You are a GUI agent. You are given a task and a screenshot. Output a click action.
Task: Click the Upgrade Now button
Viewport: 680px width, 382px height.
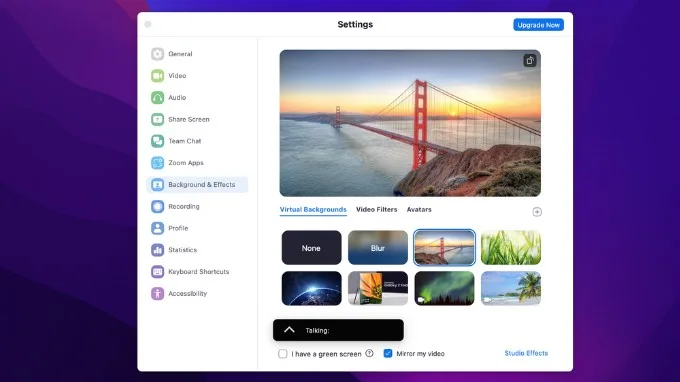538,25
